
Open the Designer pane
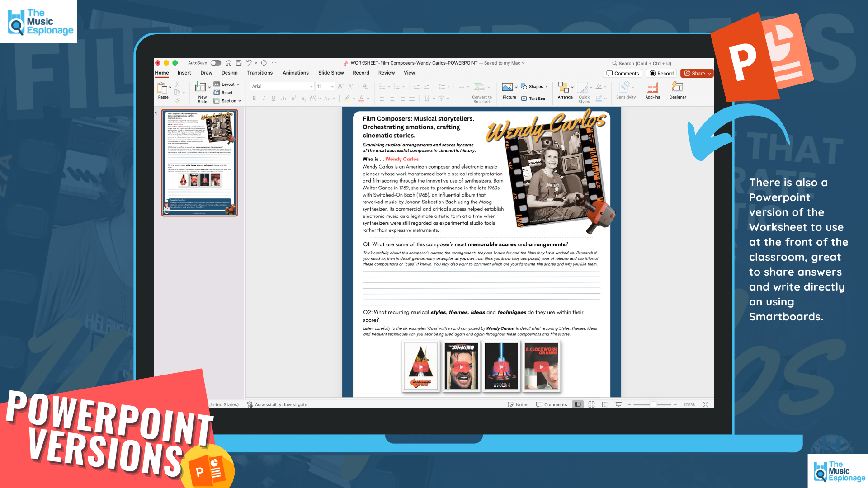(x=678, y=90)
